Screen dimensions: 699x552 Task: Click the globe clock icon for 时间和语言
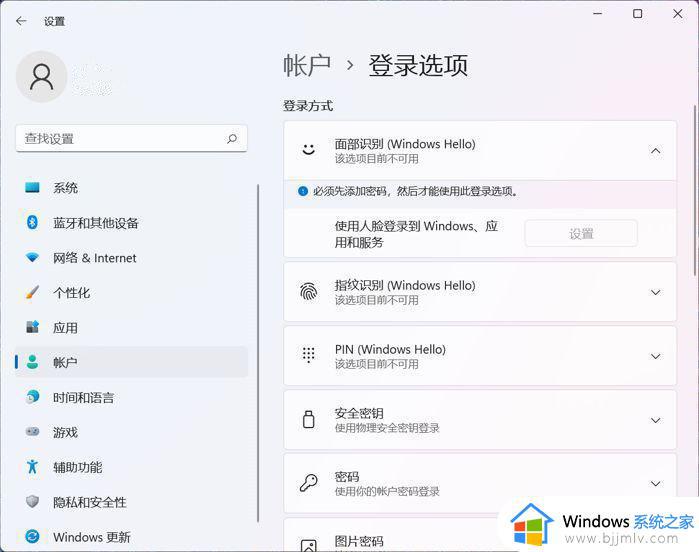click(32, 397)
